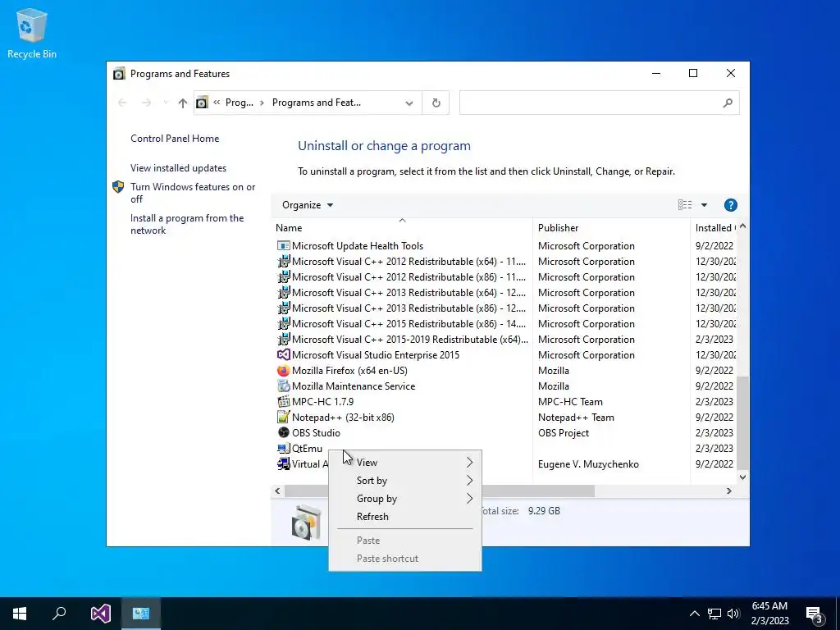Open Control Panel Home link
This screenshot has width=840, height=630.
pos(175,139)
